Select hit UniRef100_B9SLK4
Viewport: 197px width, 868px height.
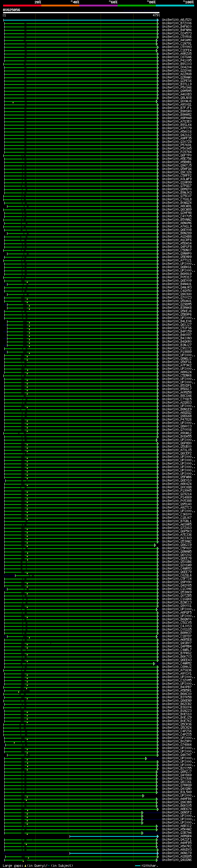pos(177,125)
